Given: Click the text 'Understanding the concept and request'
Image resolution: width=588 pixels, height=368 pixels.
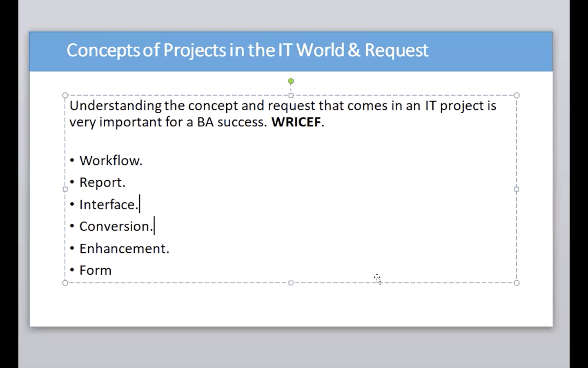Looking at the screenshot, I should (192, 106).
